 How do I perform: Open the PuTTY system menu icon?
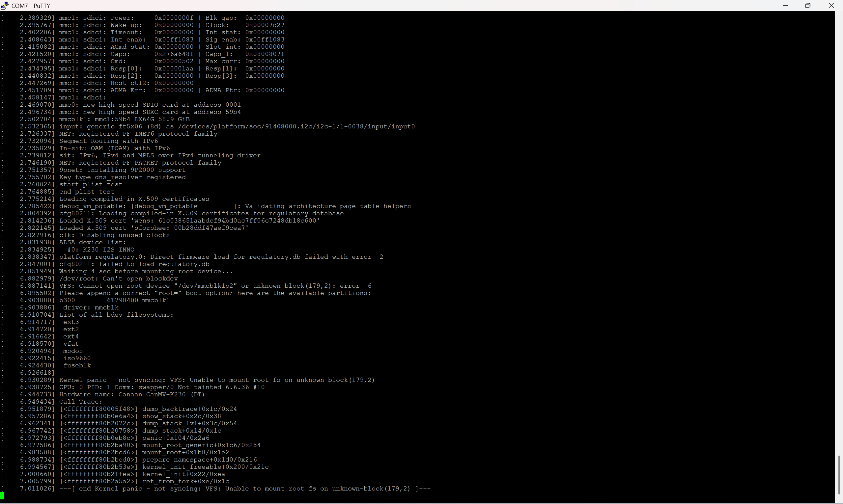pyautogui.click(x=5, y=6)
